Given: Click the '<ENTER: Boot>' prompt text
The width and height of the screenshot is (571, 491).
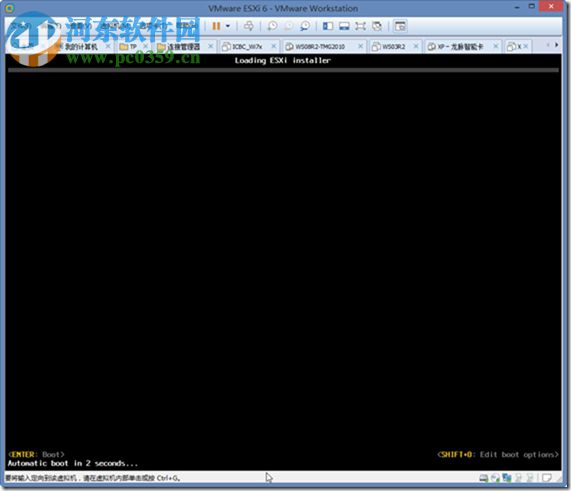Looking at the screenshot, I should pyautogui.click(x=36, y=455).
